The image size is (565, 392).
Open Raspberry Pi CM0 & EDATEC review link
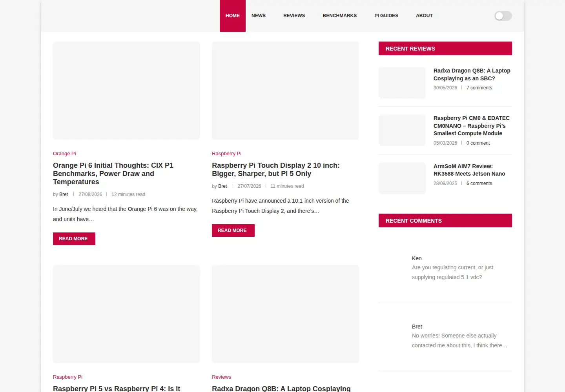472,126
